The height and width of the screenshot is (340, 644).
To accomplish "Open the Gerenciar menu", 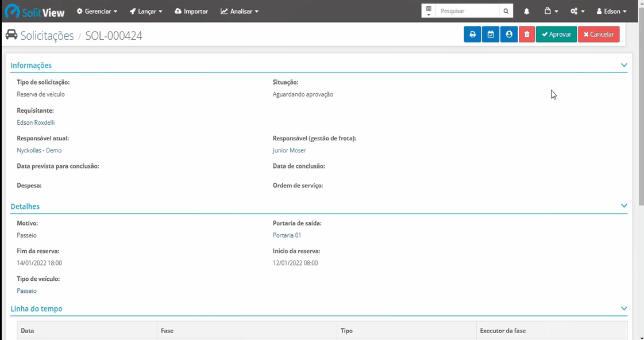I will click(97, 11).
